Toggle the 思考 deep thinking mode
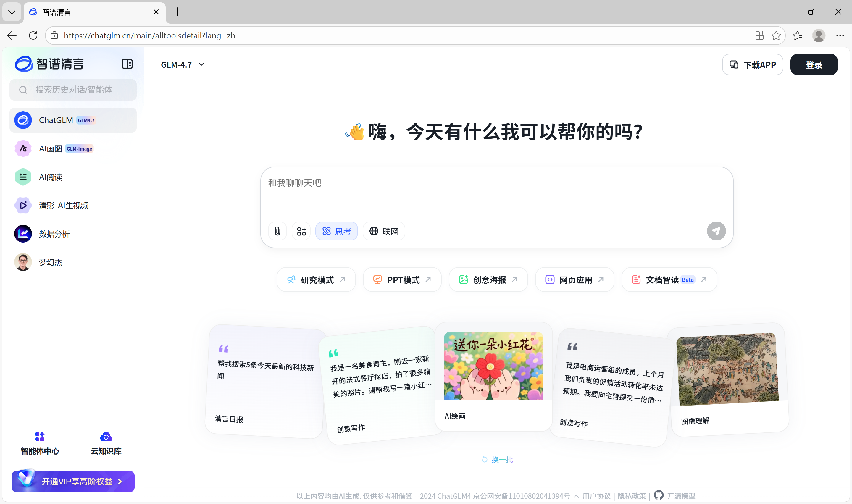 (x=337, y=231)
